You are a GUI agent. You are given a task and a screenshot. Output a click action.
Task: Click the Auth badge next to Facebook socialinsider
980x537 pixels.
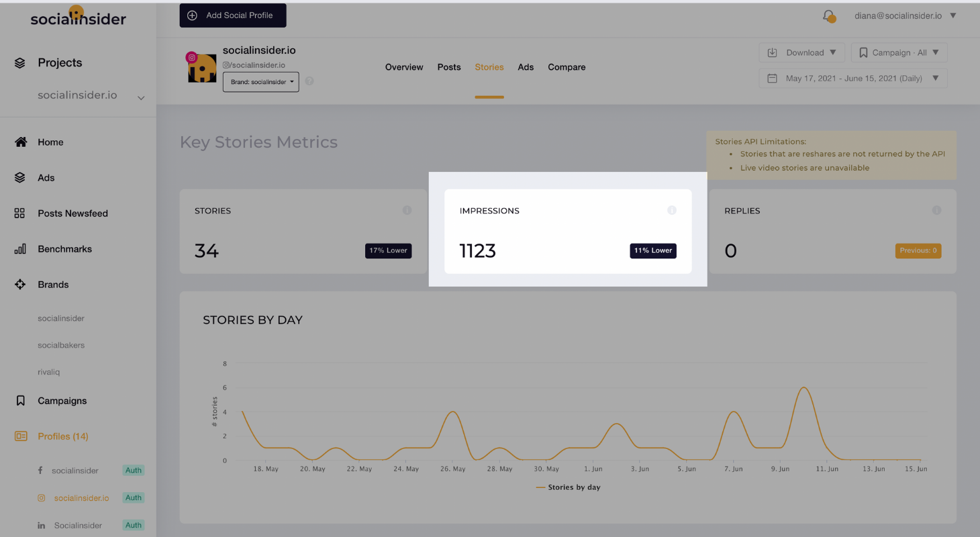[134, 471]
